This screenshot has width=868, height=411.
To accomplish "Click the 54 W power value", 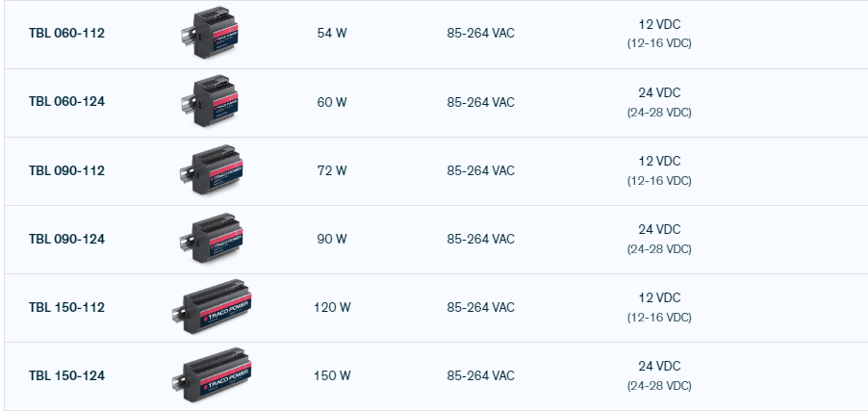I will (331, 34).
